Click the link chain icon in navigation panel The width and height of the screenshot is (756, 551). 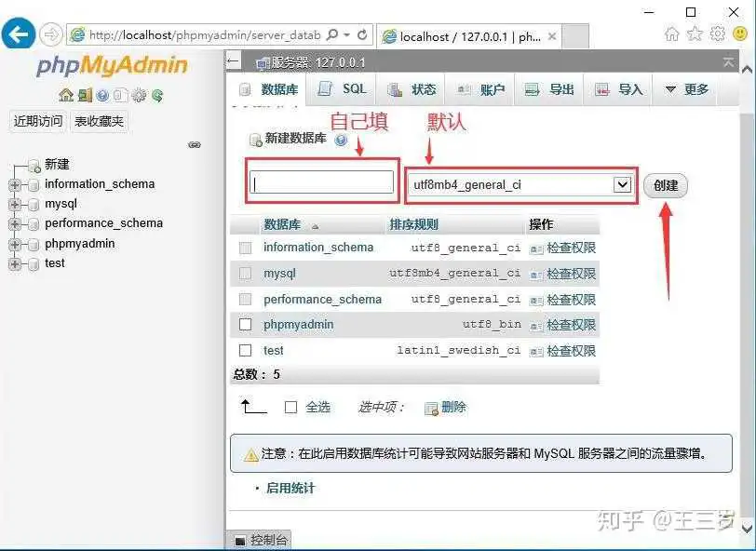click(x=195, y=144)
